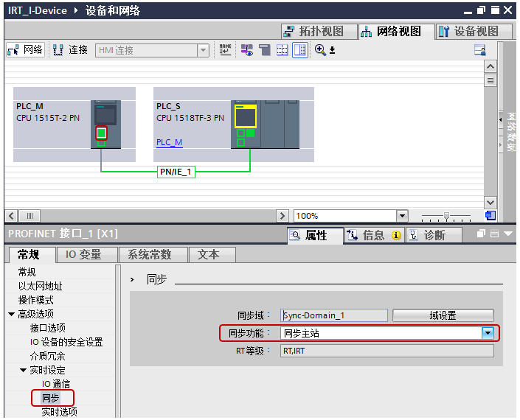Collapse the 同步 section header arrow
Screen dimensions: 520x420
132,279
